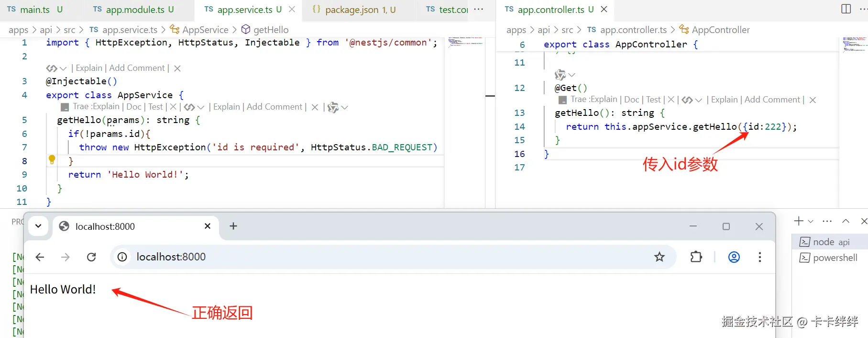This screenshot has width=868, height=338.
Task: Click the Hello World! page text
Action: click(x=63, y=289)
